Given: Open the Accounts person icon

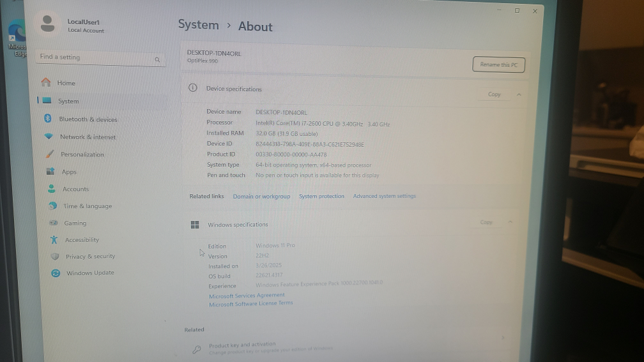Looking at the screenshot, I should 51,188.
